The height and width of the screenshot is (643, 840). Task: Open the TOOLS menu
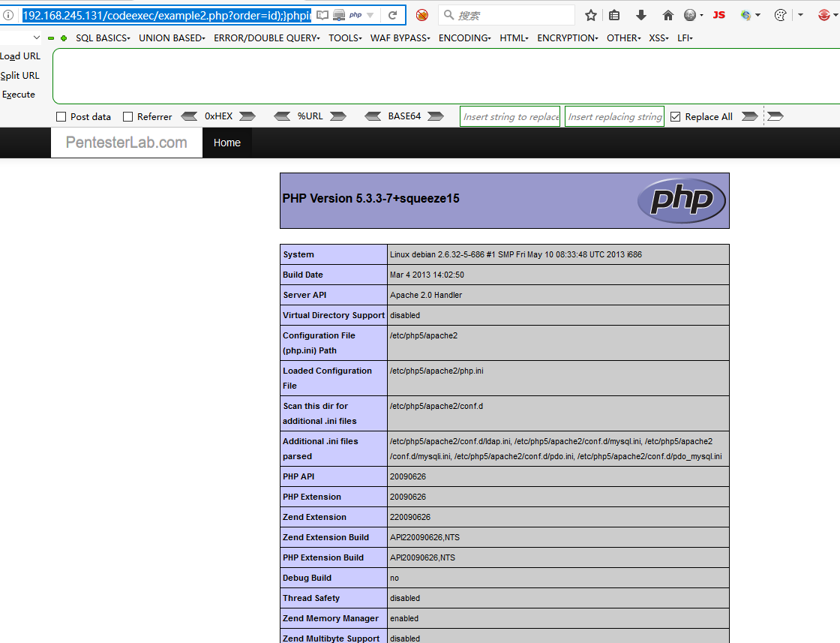(345, 38)
